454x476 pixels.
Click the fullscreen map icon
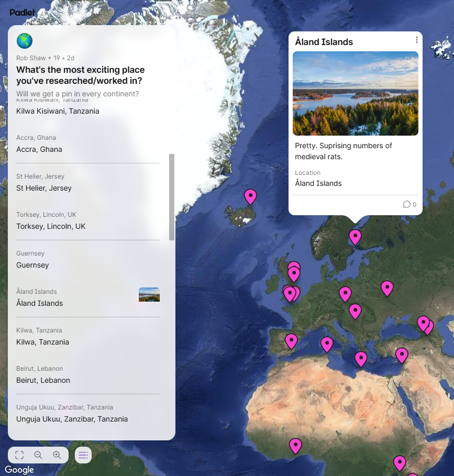pos(19,455)
